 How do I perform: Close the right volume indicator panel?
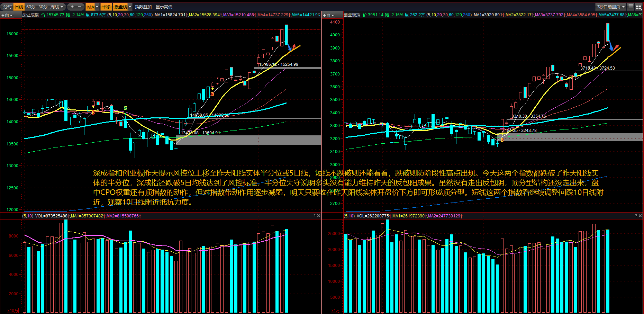click(x=640, y=216)
